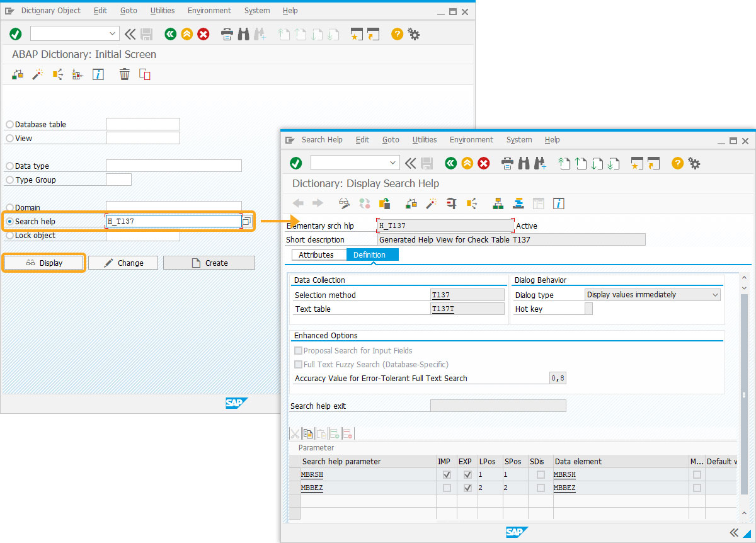Viewport: 756px width, 543px height.
Task: Select the Data type radio button
Action: pyautogui.click(x=9, y=166)
